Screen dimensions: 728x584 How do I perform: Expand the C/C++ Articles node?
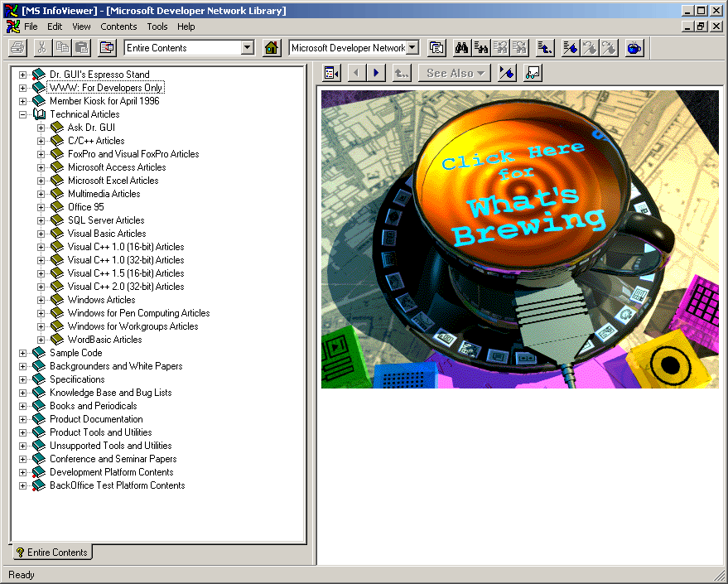[41, 141]
